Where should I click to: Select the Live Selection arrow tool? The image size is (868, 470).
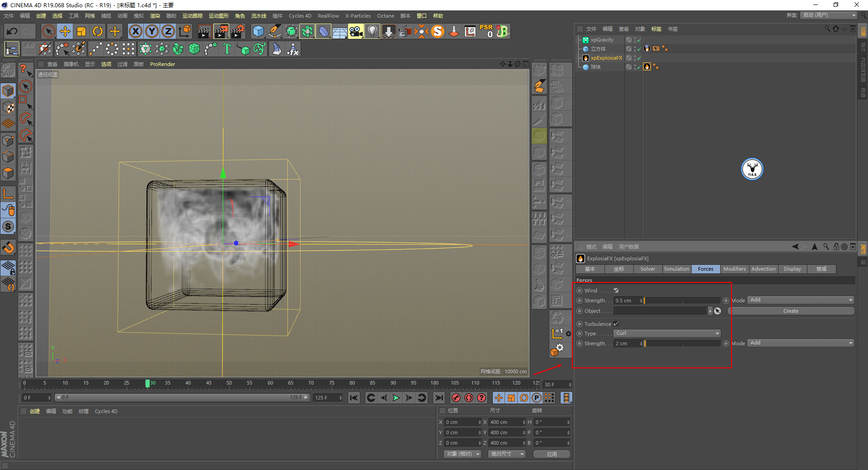[48, 31]
